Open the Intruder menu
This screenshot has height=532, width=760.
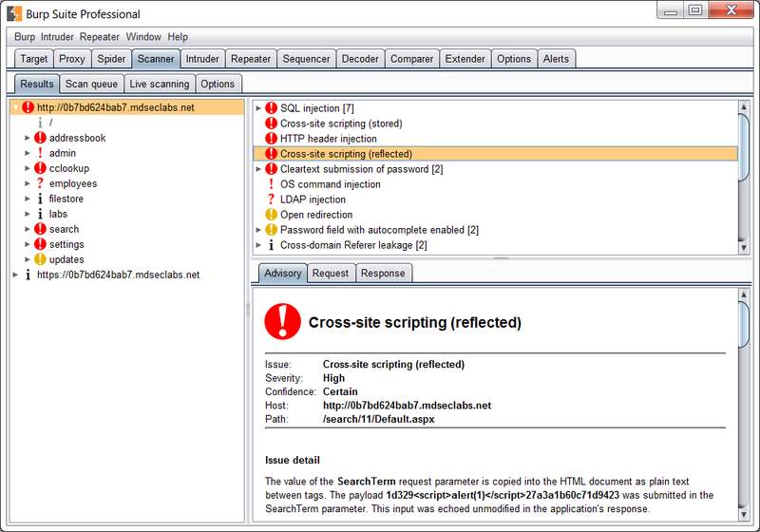[57, 37]
